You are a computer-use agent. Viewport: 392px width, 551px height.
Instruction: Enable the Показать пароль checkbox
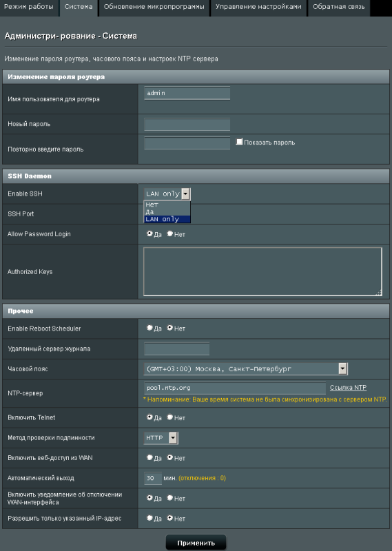click(240, 142)
